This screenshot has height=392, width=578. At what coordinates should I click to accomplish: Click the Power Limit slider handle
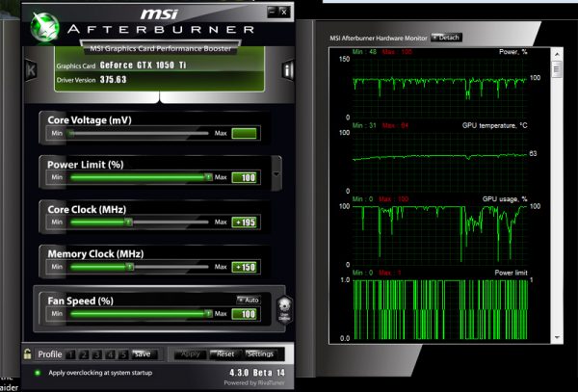pyautogui.click(x=208, y=177)
